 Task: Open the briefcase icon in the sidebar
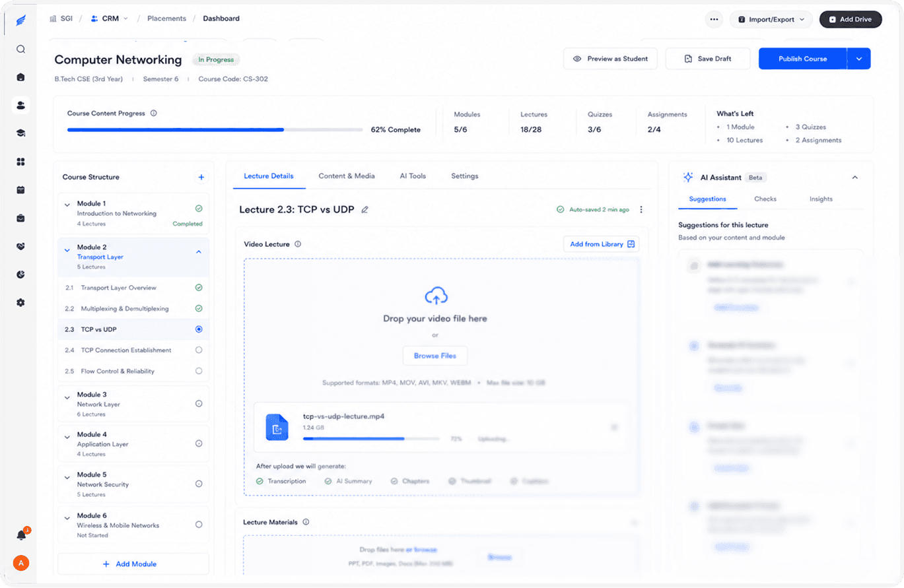pyautogui.click(x=20, y=218)
